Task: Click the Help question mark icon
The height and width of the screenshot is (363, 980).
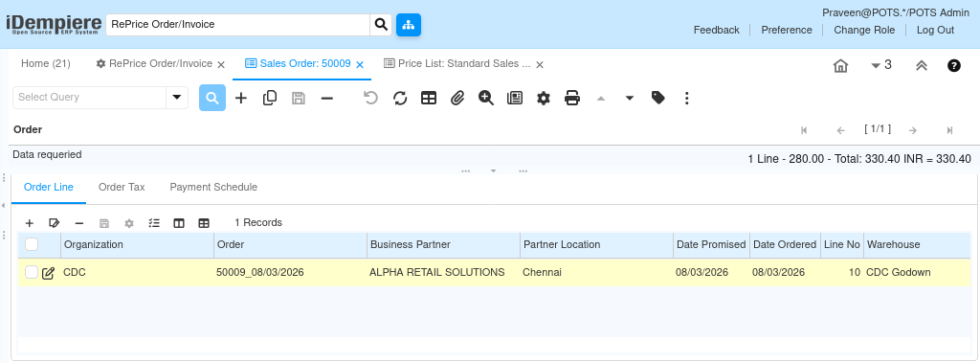Action: coord(954,65)
